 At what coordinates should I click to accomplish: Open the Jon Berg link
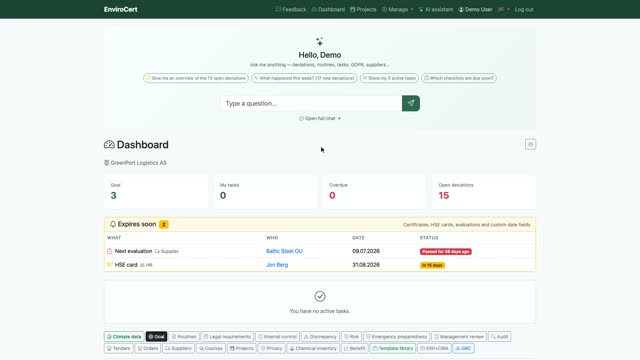tap(277, 265)
